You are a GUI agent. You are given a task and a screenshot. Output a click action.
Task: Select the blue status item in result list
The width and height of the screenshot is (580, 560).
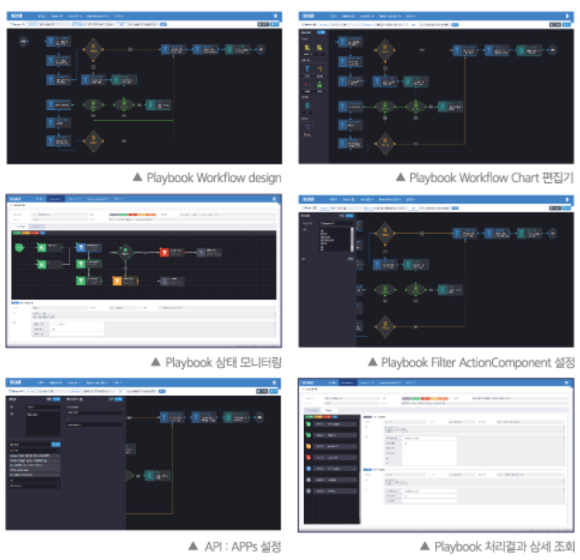[308, 468]
